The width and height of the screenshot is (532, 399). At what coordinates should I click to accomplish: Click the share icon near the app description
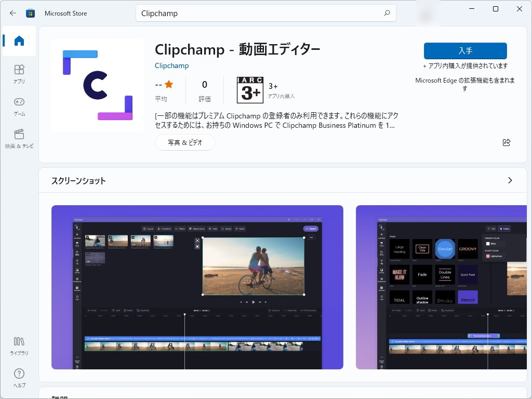[507, 142]
